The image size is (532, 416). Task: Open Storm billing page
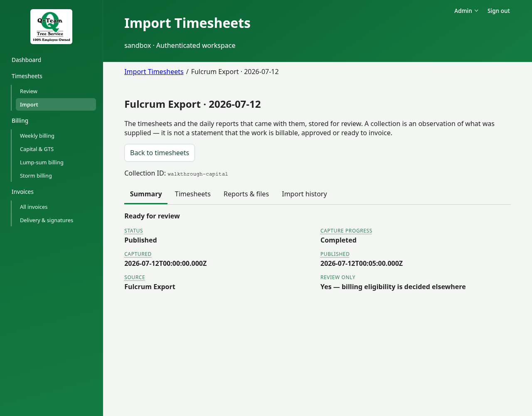pyautogui.click(x=36, y=176)
